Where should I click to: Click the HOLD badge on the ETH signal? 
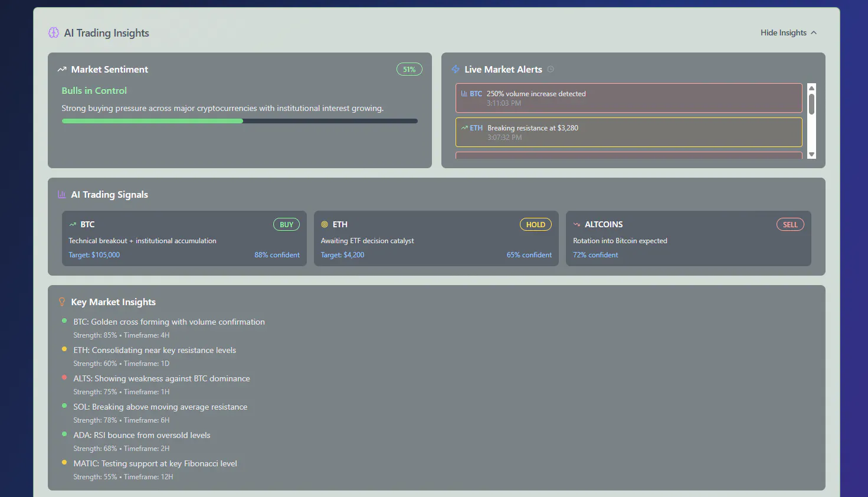535,224
